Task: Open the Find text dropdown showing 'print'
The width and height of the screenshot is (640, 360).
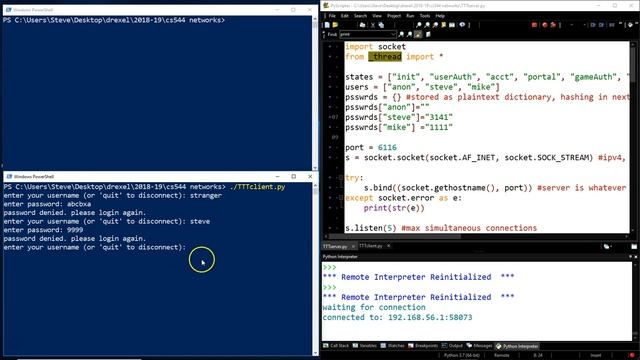Action: point(393,34)
